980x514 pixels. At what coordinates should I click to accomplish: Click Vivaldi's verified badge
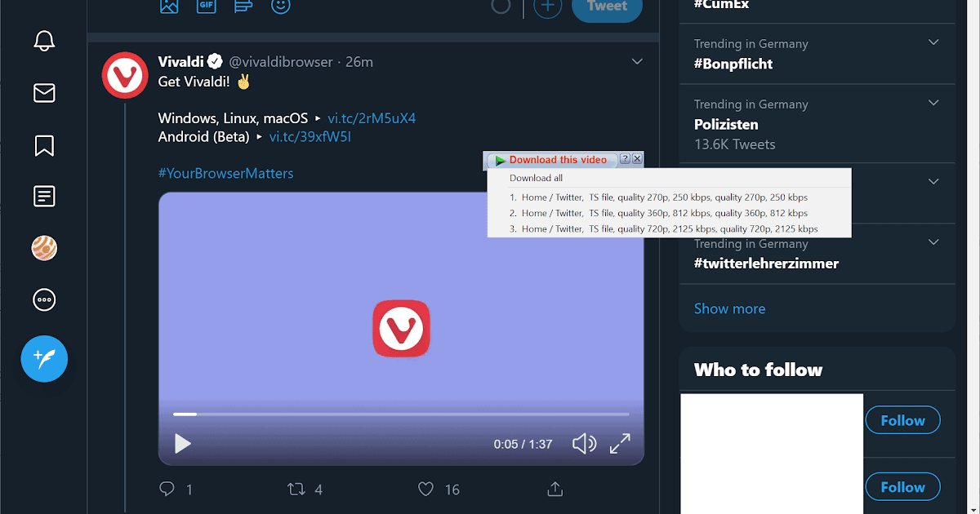tap(215, 61)
